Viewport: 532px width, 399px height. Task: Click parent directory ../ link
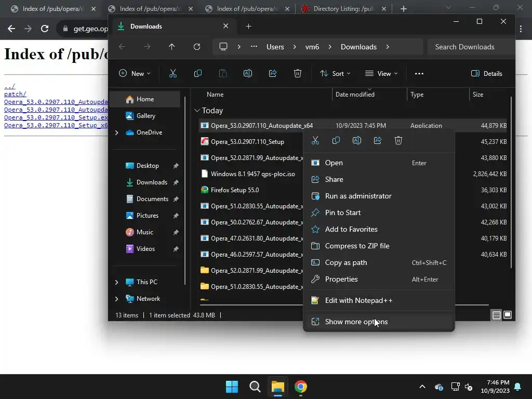(x=9, y=86)
